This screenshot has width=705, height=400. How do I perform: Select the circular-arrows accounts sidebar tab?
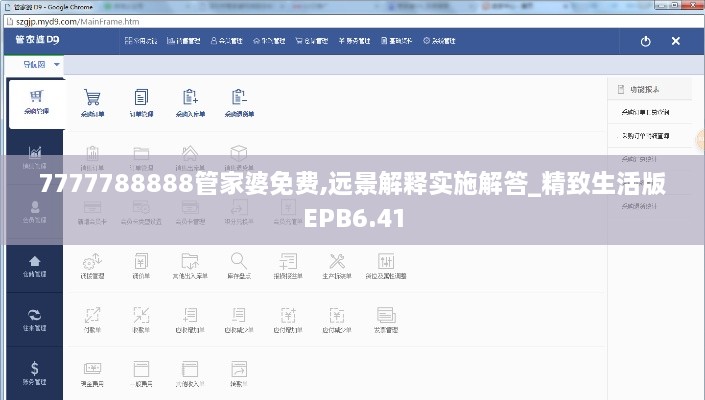(35, 320)
